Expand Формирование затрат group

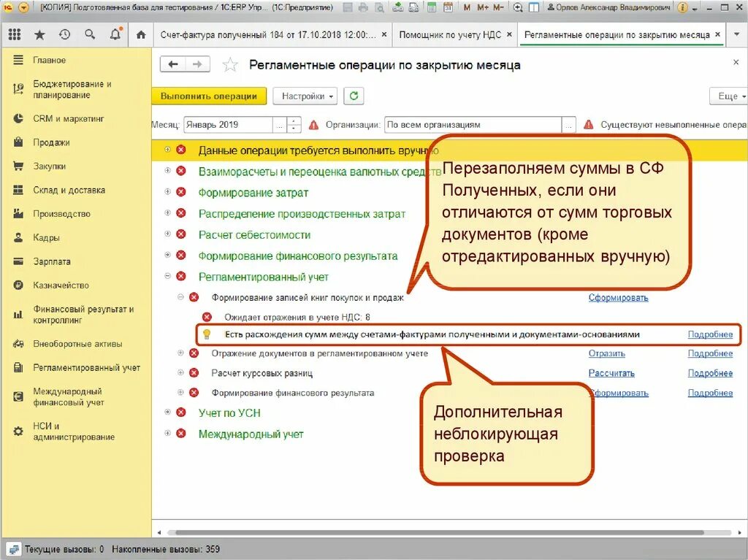[x=167, y=192]
